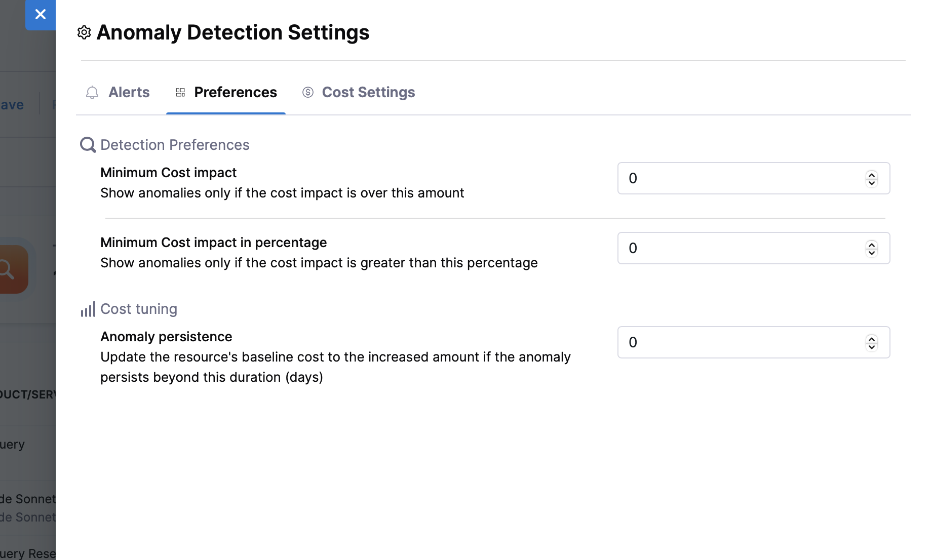Switch to the Alerts tab
931x560 pixels.
click(129, 92)
